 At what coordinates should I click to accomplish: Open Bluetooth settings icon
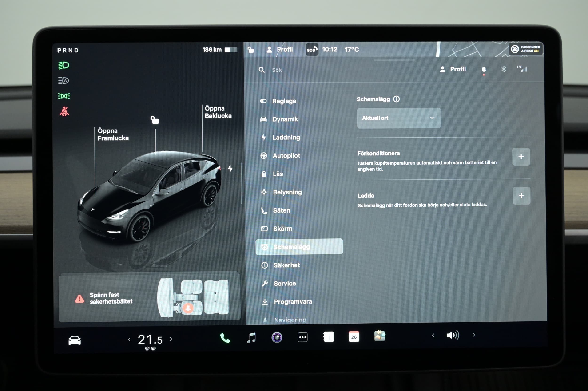point(503,69)
